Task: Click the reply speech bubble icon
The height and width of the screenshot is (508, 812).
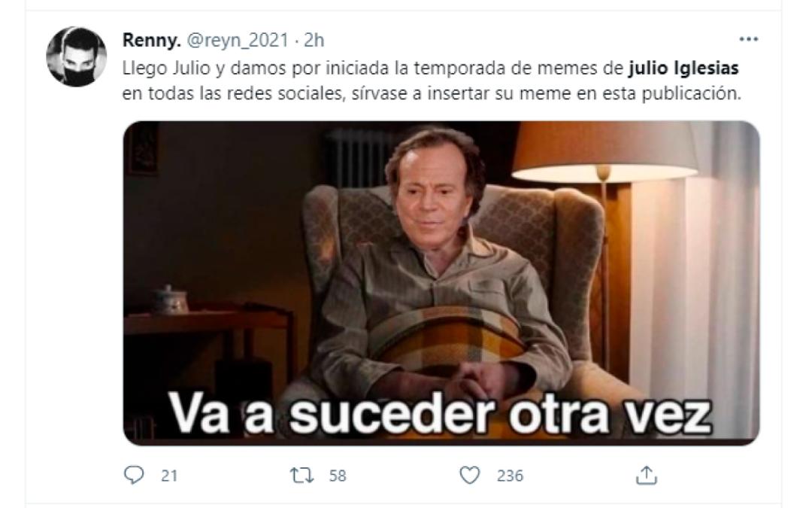Action: click(x=134, y=475)
